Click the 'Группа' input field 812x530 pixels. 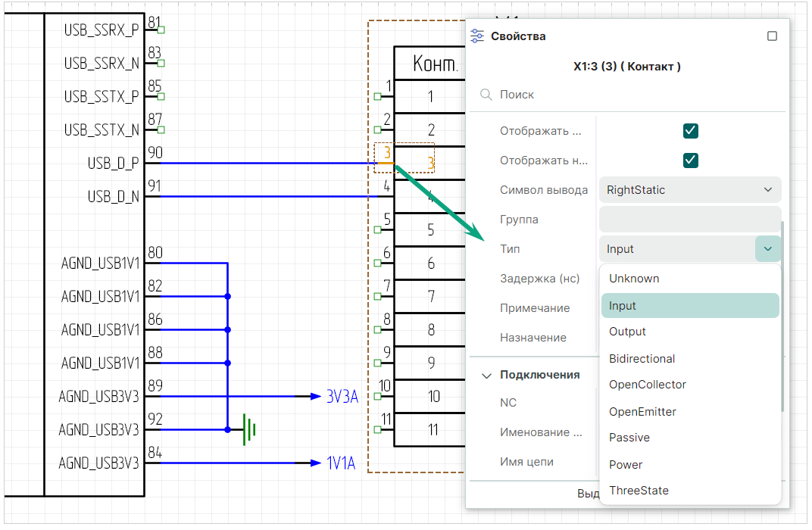[x=689, y=220]
